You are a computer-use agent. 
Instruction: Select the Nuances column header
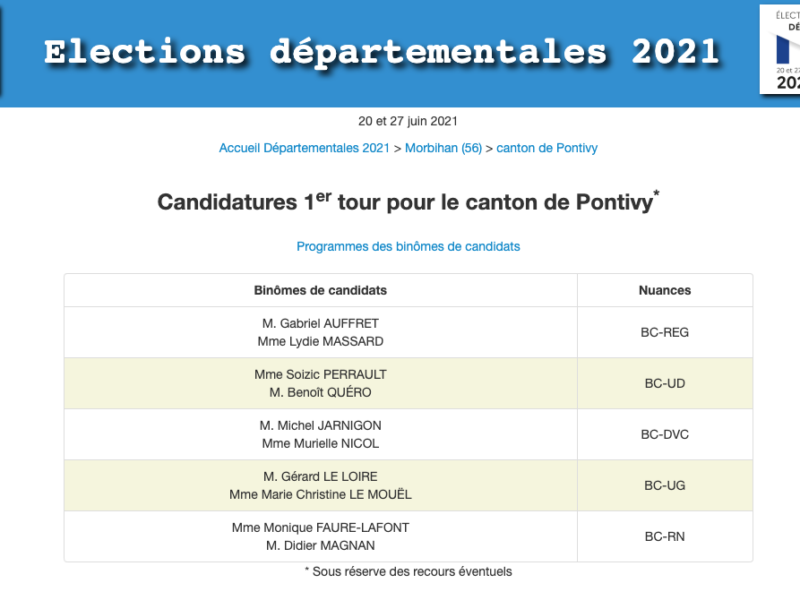coord(665,290)
